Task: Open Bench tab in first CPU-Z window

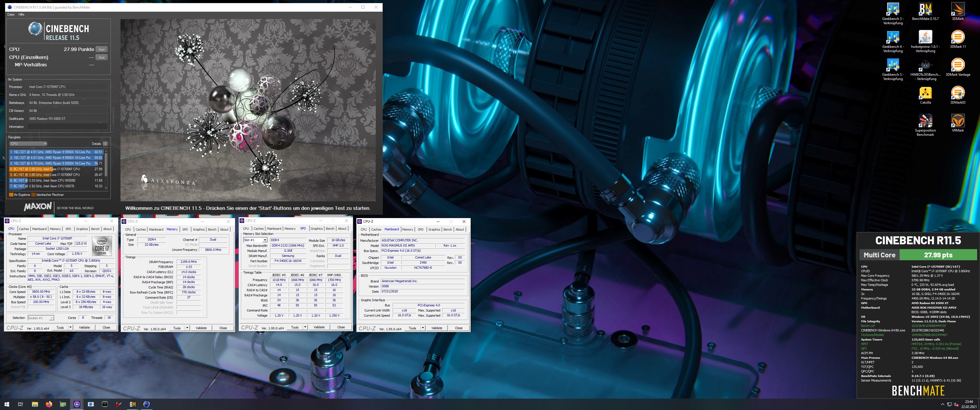Action: 95,229
